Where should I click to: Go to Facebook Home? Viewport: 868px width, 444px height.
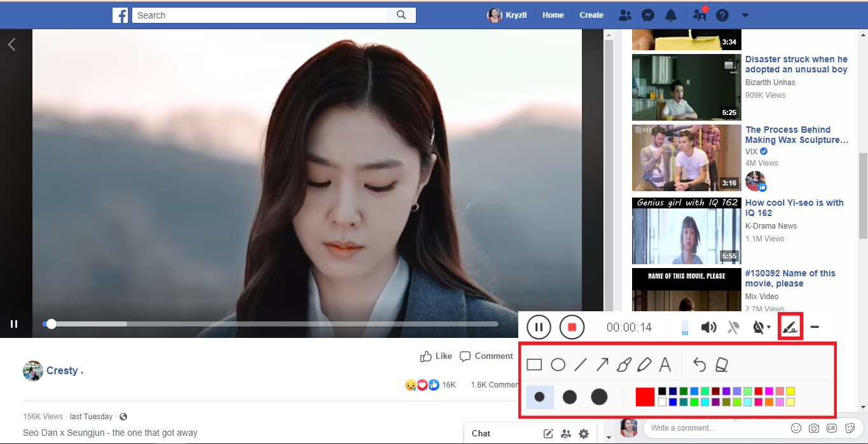[552, 15]
